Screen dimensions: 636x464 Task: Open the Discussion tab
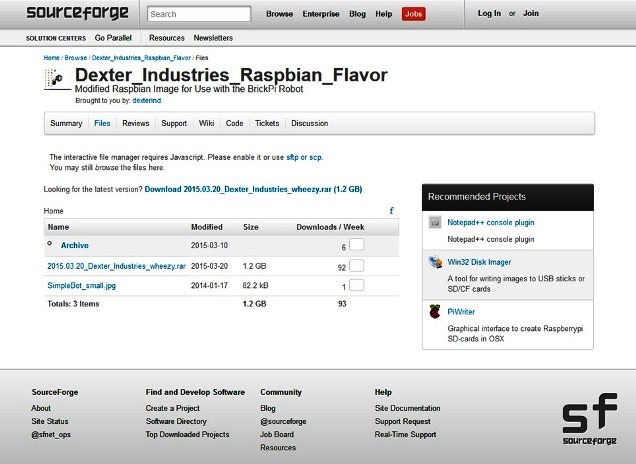point(309,123)
